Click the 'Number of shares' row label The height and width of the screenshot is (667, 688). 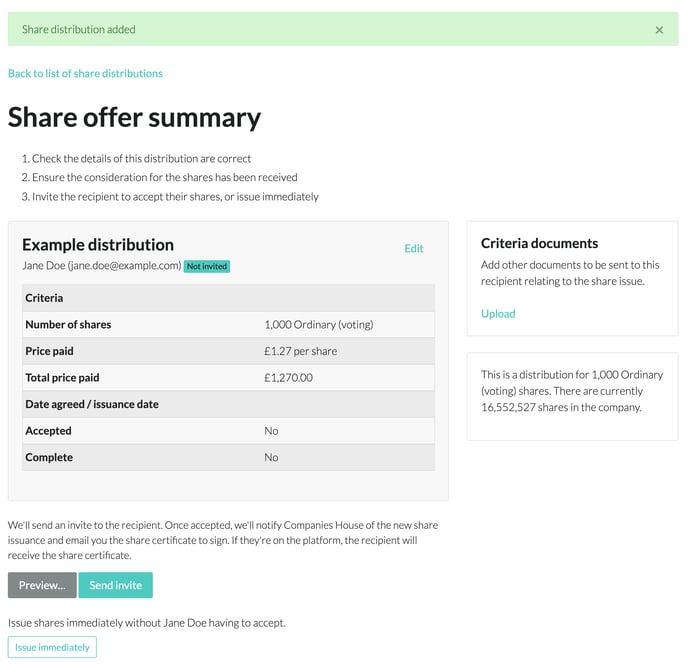(68, 325)
